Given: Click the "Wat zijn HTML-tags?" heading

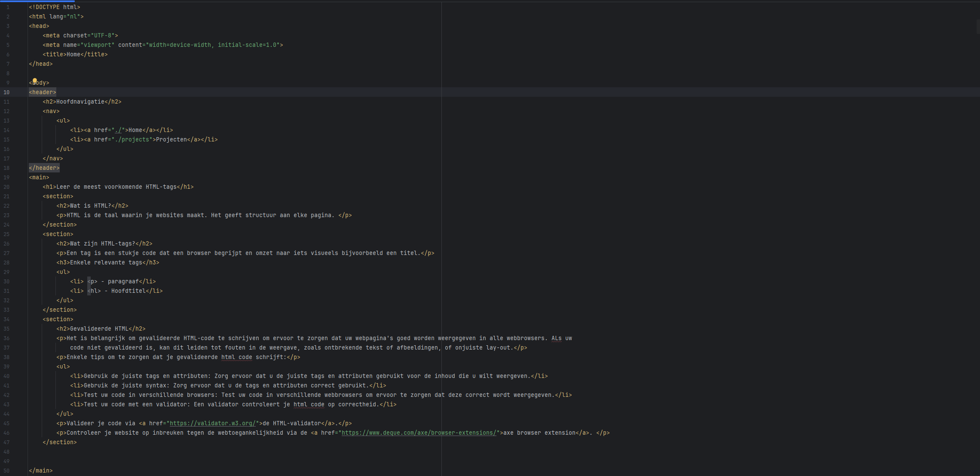Looking at the screenshot, I should pos(103,244).
